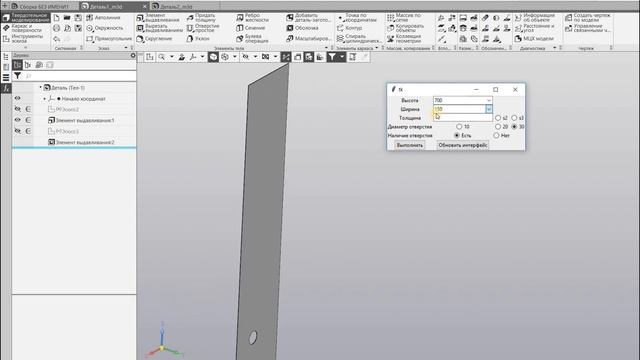
Task: Select the Оболочка shell tool
Action: (x=302, y=28)
